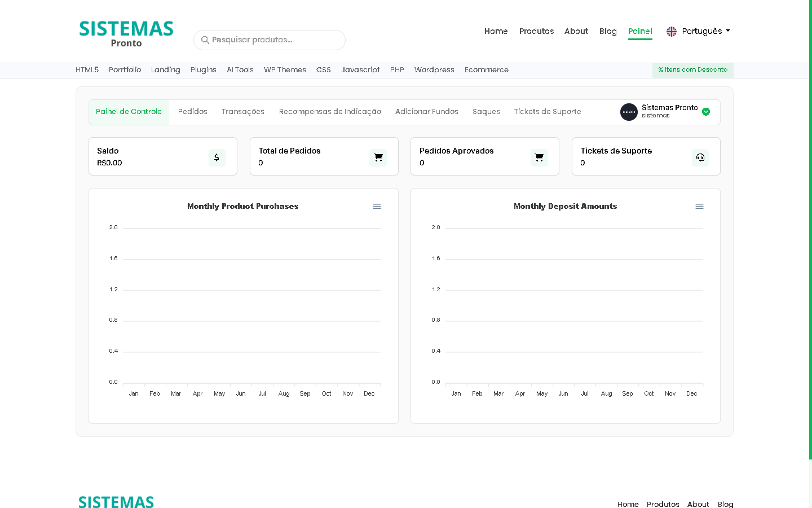Expand Monthly Deposit Amounts chart menu
This screenshot has width=812, height=508.
pyautogui.click(x=699, y=207)
